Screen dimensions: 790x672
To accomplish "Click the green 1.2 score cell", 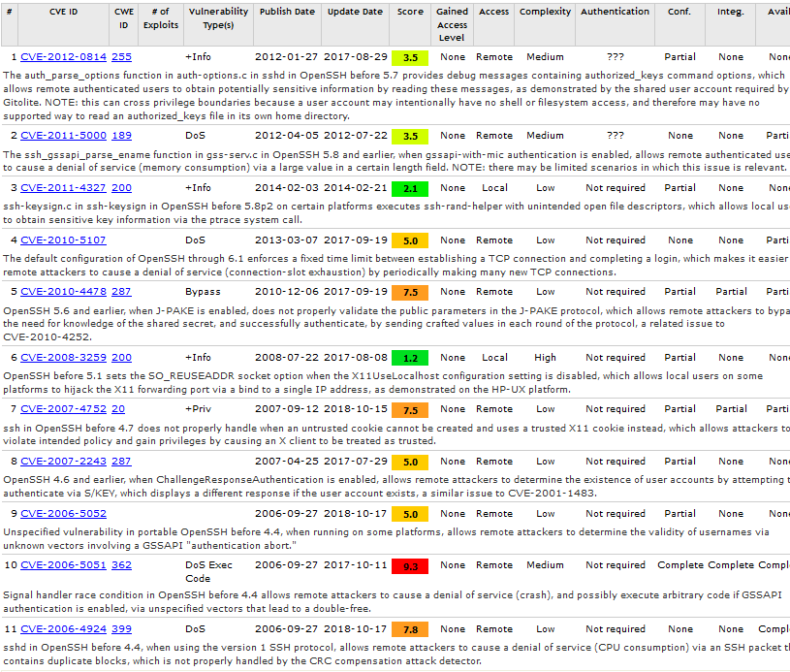I will click(410, 359).
